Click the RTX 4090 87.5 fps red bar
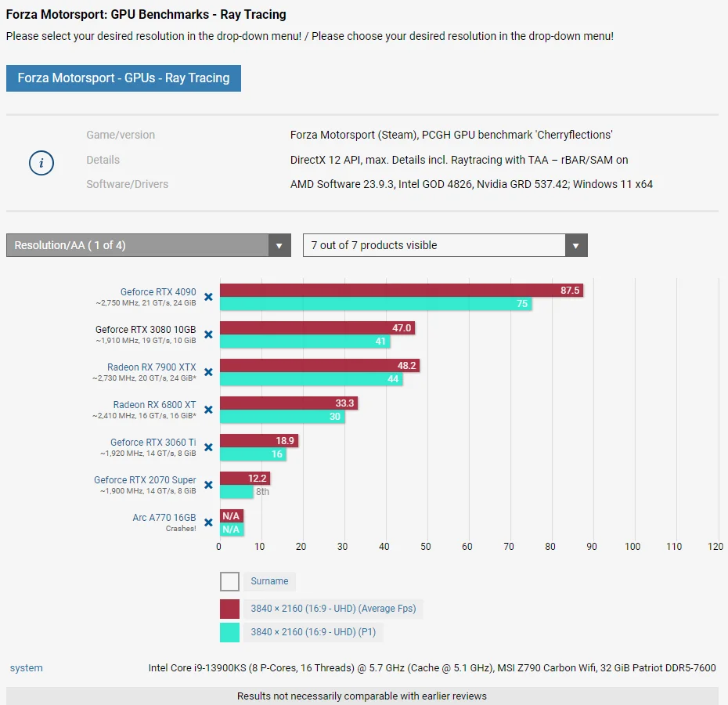Viewport: 728px width, 705px height. tap(402, 291)
